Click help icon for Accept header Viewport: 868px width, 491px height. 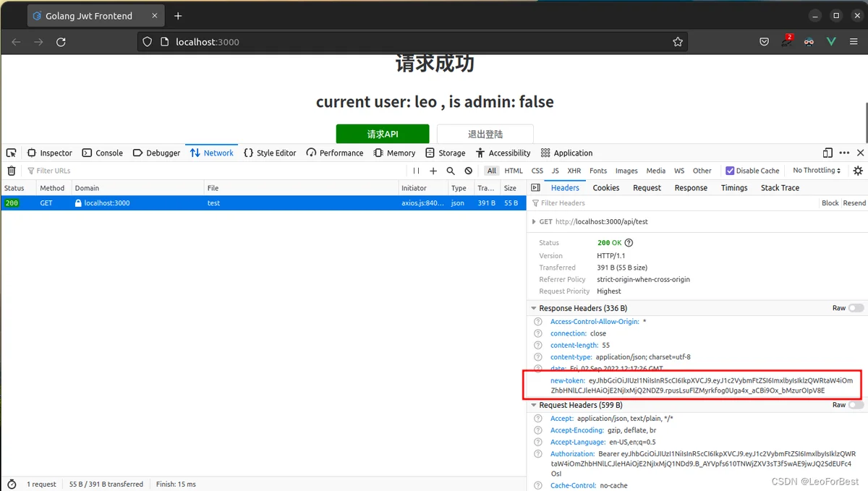point(537,419)
